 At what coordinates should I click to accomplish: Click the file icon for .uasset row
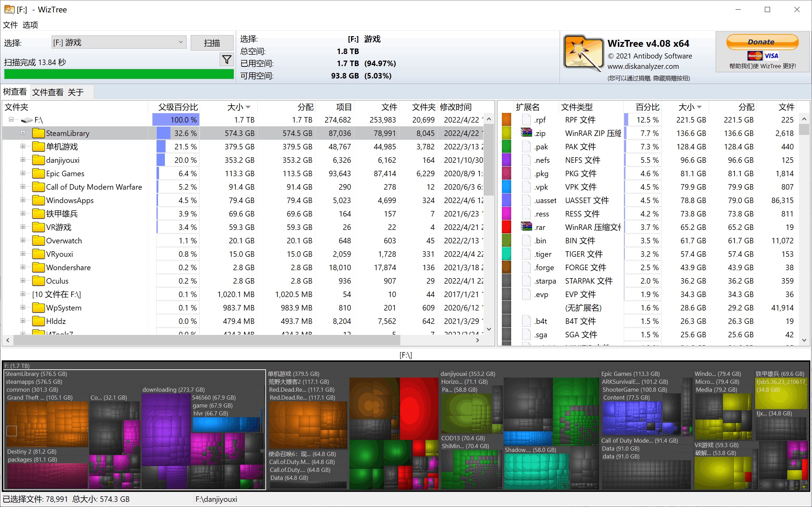[x=526, y=200]
